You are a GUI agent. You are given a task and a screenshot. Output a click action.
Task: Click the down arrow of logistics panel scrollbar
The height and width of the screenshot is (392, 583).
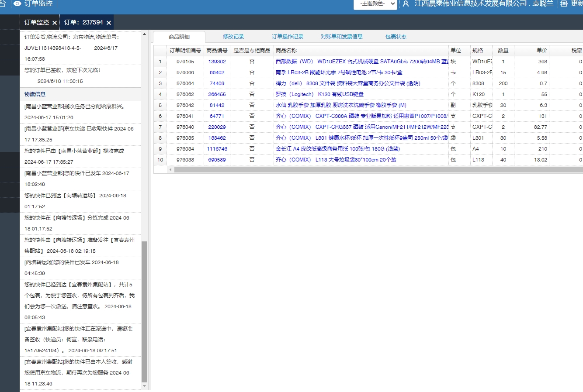pos(145,386)
